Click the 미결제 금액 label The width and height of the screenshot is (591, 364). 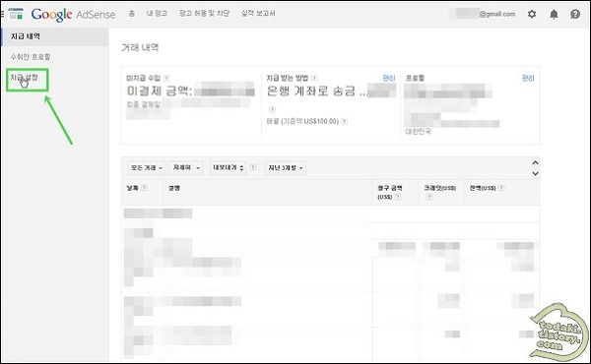[x=160, y=91]
